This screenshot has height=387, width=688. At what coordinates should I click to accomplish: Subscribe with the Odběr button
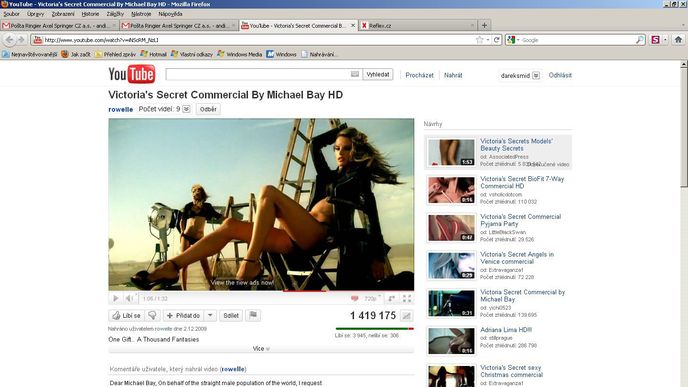tap(208, 109)
